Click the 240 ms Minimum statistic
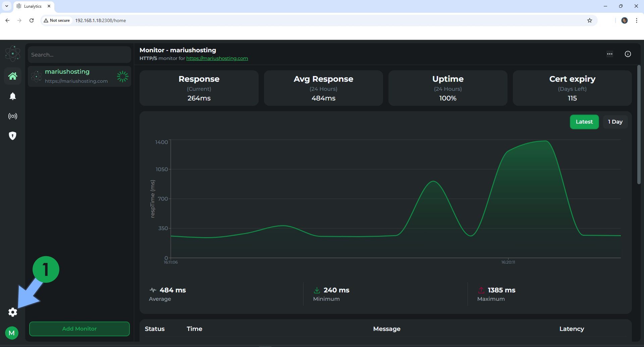The width and height of the screenshot is (644, 347). 331,294
